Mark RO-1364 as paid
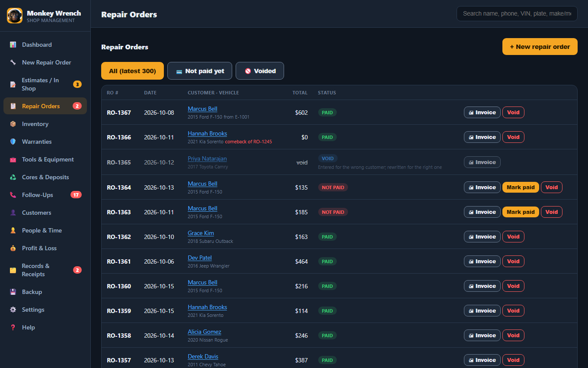This screenshot has height=368, width=588. click(521, 187)
